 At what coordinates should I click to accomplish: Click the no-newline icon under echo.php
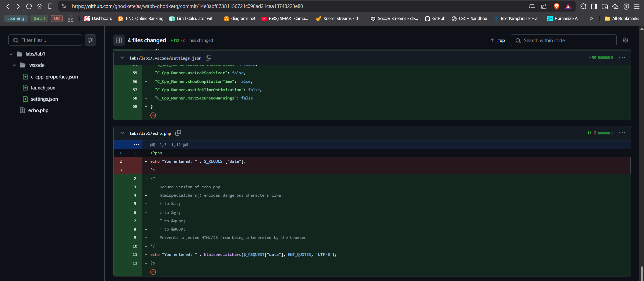(x=153, y=272)
